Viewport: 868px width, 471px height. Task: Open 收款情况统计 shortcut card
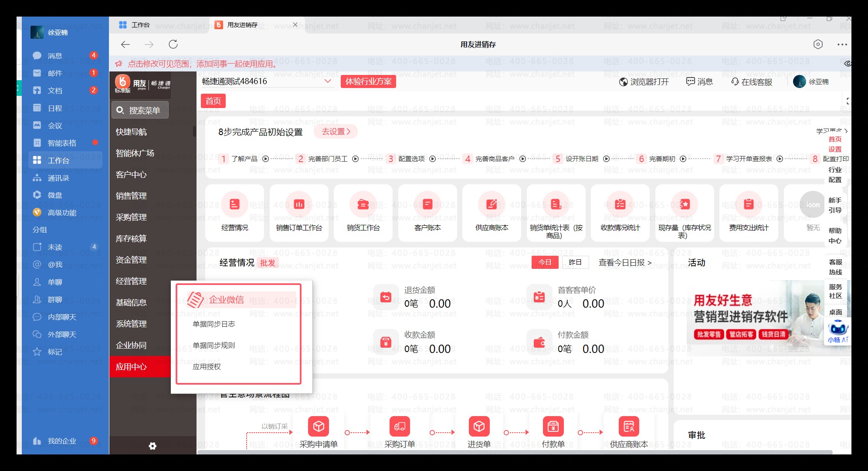coord(620,213)
